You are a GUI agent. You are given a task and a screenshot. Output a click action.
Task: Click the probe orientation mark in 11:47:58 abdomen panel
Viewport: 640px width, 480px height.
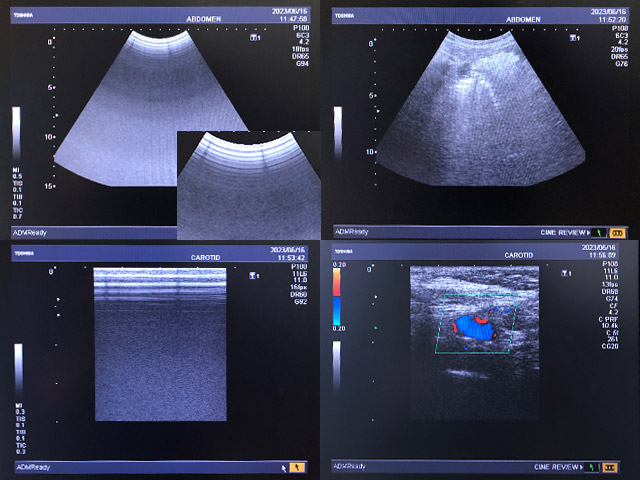click(256, 38)
